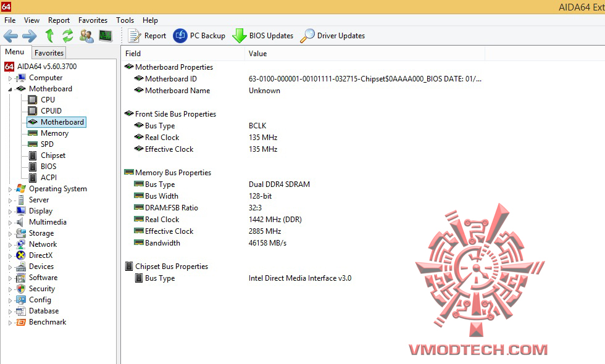
Task: Expand the DirectX tree node
Action: tap(10, 255)
